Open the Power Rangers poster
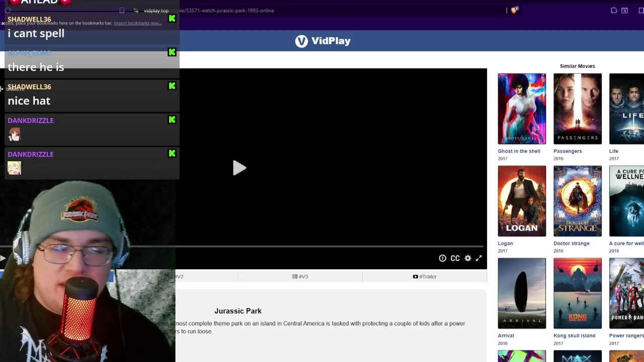This screenshot has height=362, width=644. pyautogui.click(x=626, y=293)
